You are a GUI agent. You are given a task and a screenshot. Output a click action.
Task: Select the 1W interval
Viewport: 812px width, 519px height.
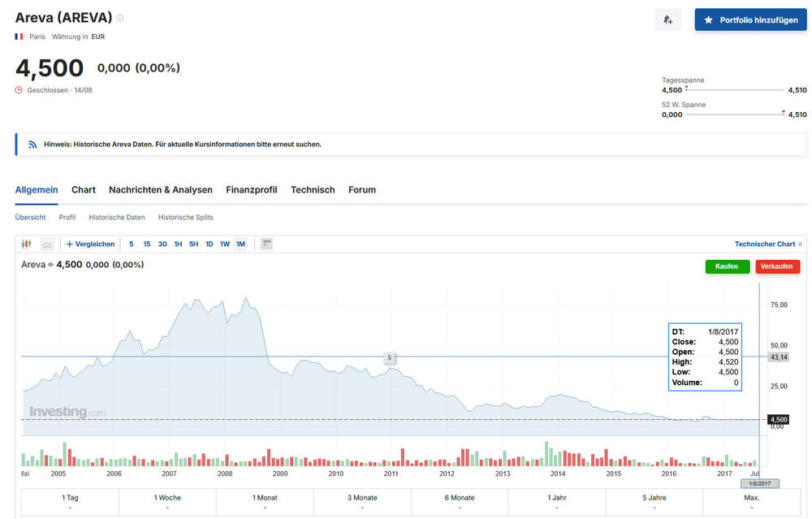[225, 244]
